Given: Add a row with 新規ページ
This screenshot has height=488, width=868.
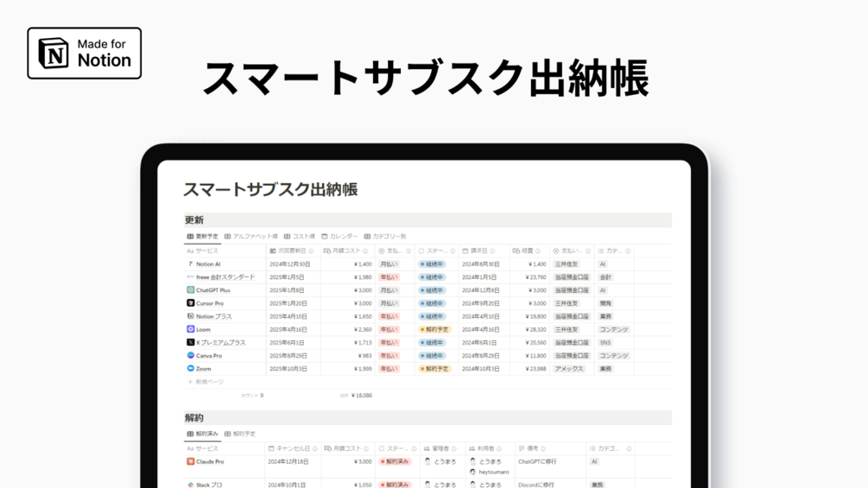Looking at the screenshot, I should (x=206, y=382).
